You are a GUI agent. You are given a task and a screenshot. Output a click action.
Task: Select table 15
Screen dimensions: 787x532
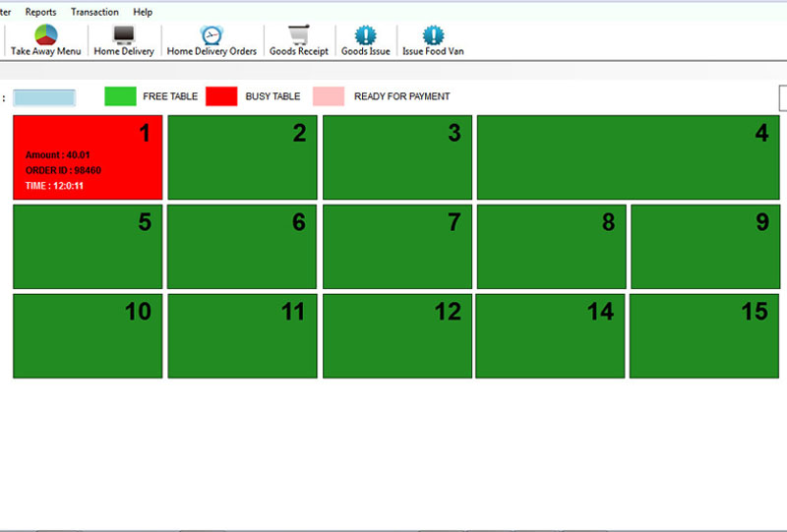pyautogui.click(x=702, y=335)
